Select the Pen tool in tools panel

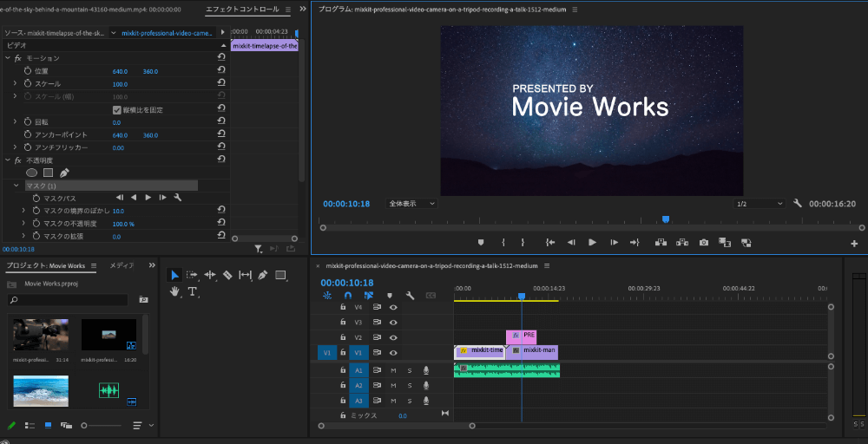262,275
